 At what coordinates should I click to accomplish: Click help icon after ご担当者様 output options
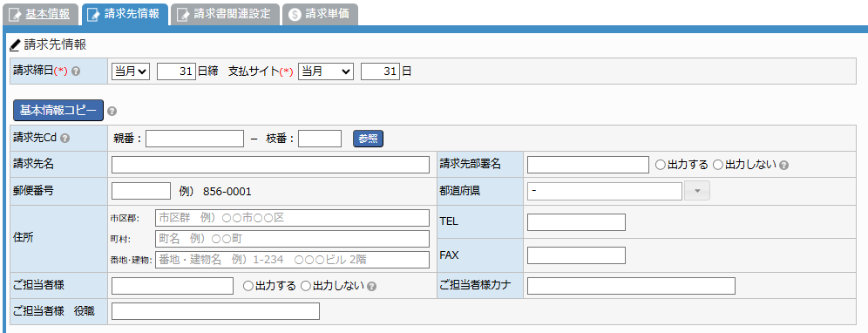click(x=372, y=286)
